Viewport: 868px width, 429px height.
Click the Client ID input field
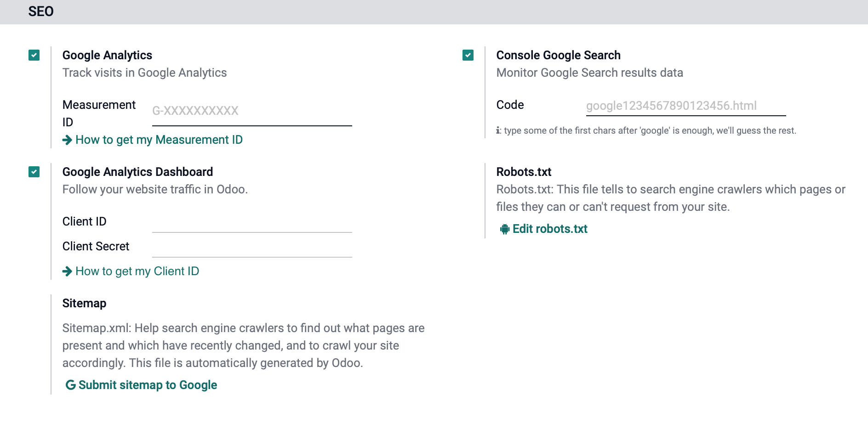click(x=252, y=223)
